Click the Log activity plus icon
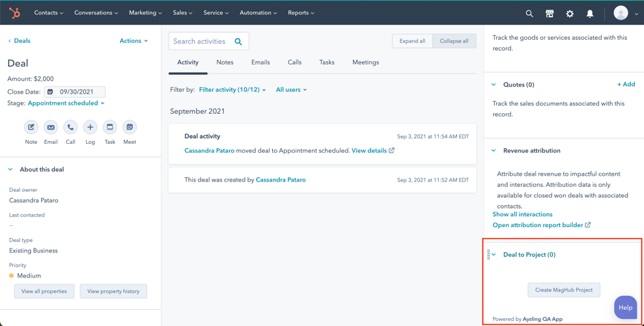The width and height of the screenshot is (644, 326). (90, 128)
